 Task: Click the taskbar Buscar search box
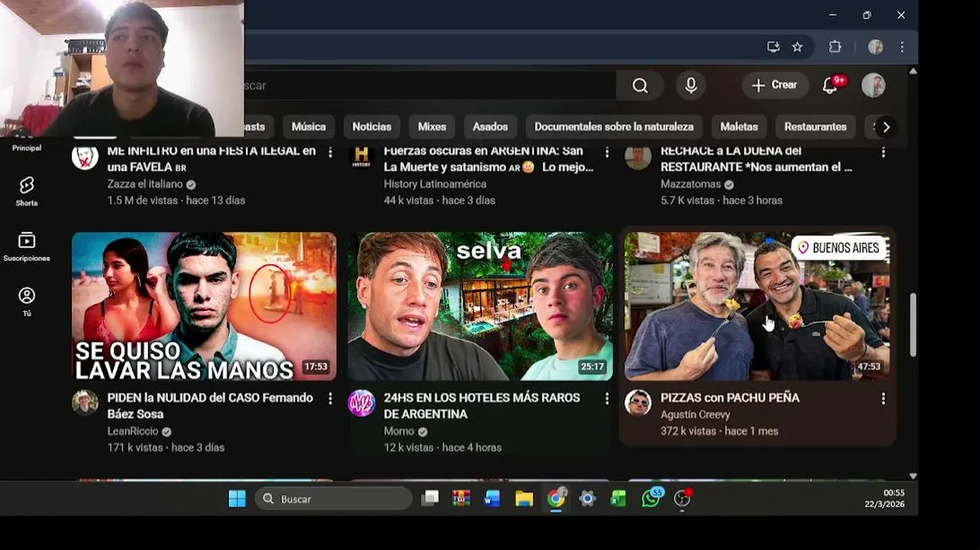click(334, 499)
